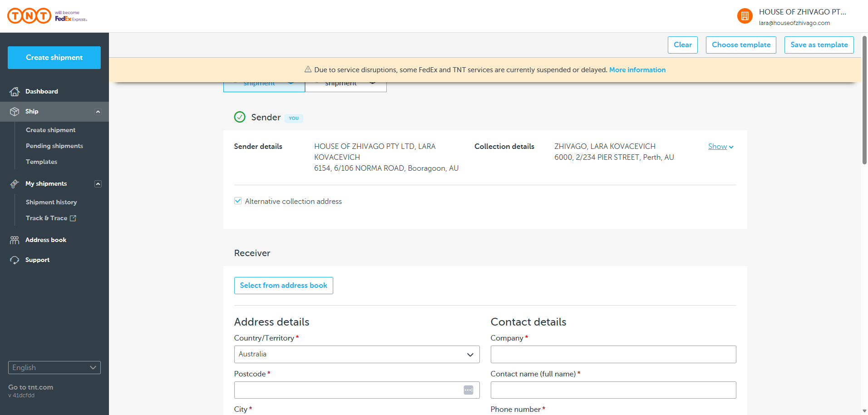868x415 pixels.
Task: Go to Templates in sidebar
Action: coord(41,162)
